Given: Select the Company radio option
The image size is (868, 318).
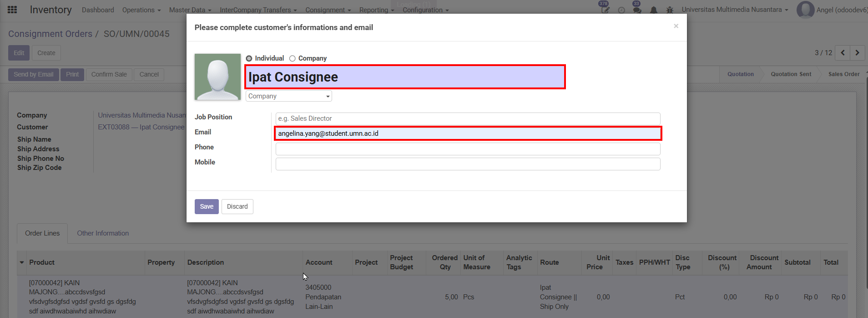Looking at the screenshot, I should [293, 58].
